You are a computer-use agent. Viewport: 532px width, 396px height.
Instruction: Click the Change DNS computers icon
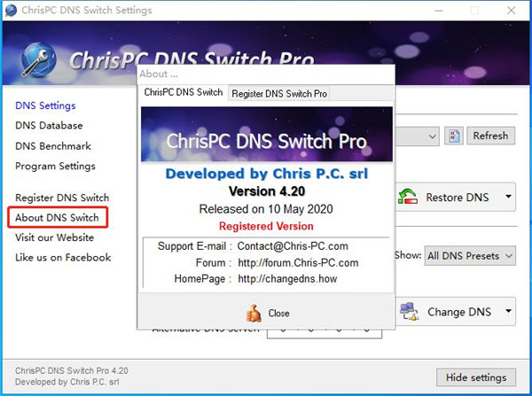point(410,311)
